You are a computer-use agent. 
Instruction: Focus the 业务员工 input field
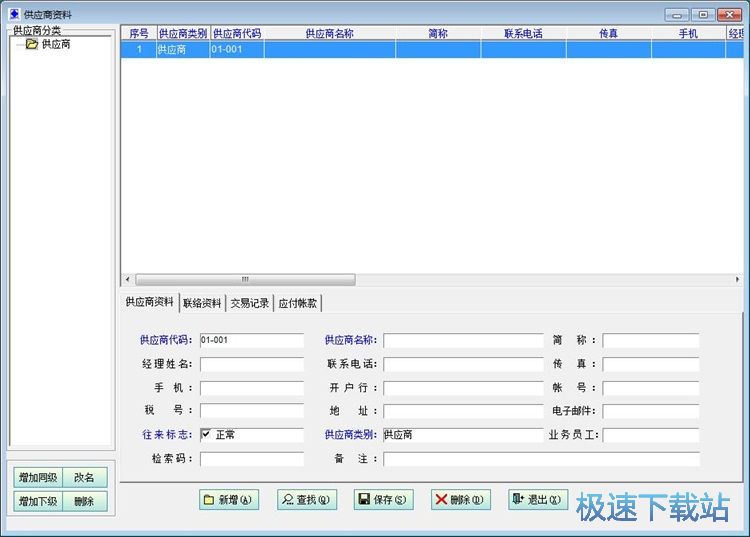click(651, 434)
